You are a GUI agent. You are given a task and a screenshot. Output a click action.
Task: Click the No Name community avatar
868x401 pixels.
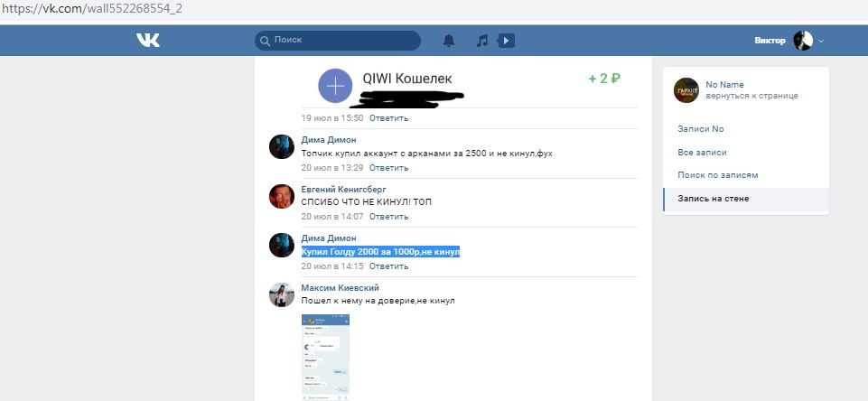[686, 90]
